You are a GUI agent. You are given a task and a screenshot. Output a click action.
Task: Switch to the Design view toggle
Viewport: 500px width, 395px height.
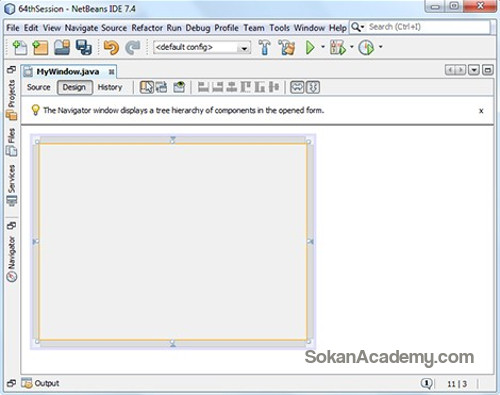click(x=74, y=88)
